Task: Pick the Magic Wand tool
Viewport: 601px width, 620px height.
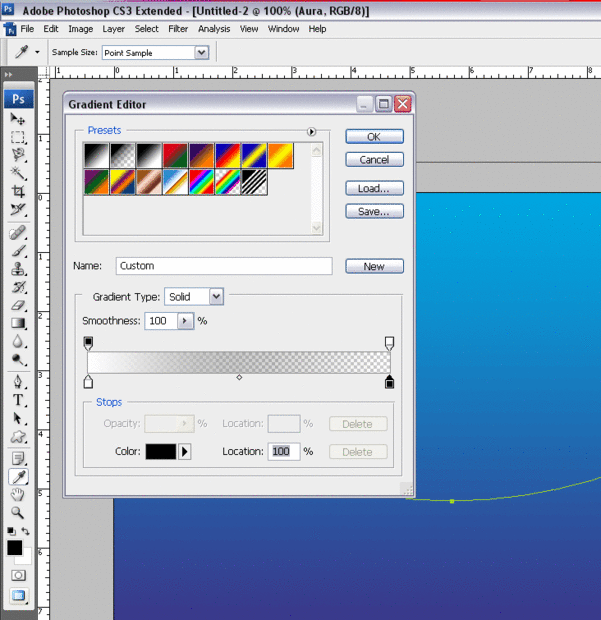Action: tap(18, 173)
